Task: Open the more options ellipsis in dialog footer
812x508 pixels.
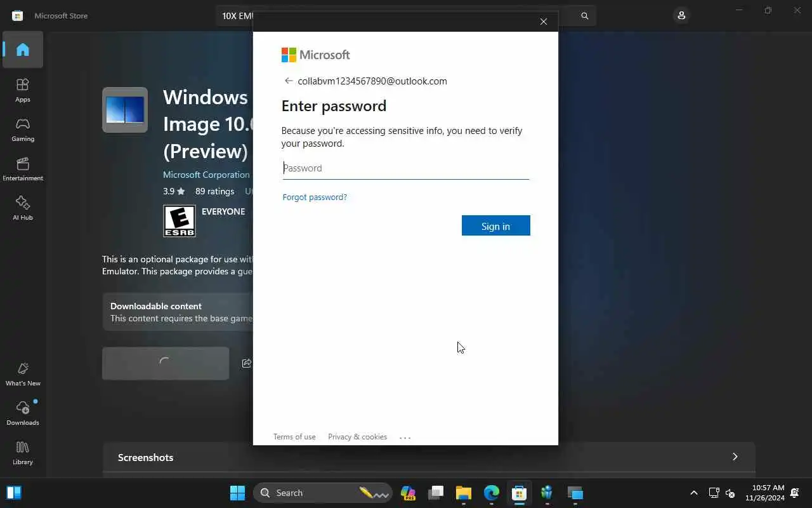Action: coord(405,438)
